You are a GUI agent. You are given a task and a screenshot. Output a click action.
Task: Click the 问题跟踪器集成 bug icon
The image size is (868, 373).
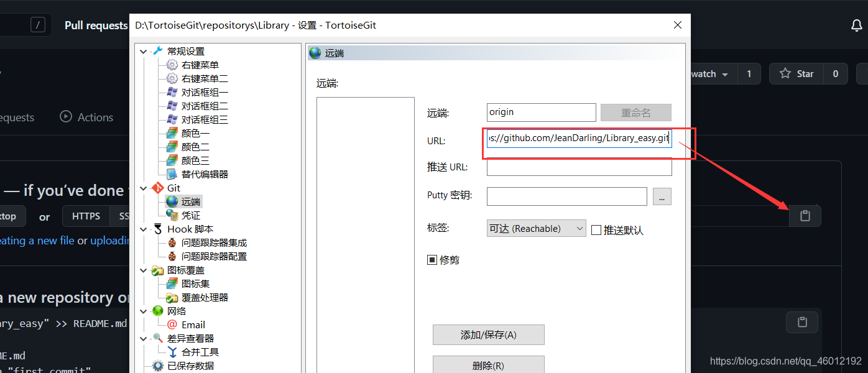[x=172, y=242]
